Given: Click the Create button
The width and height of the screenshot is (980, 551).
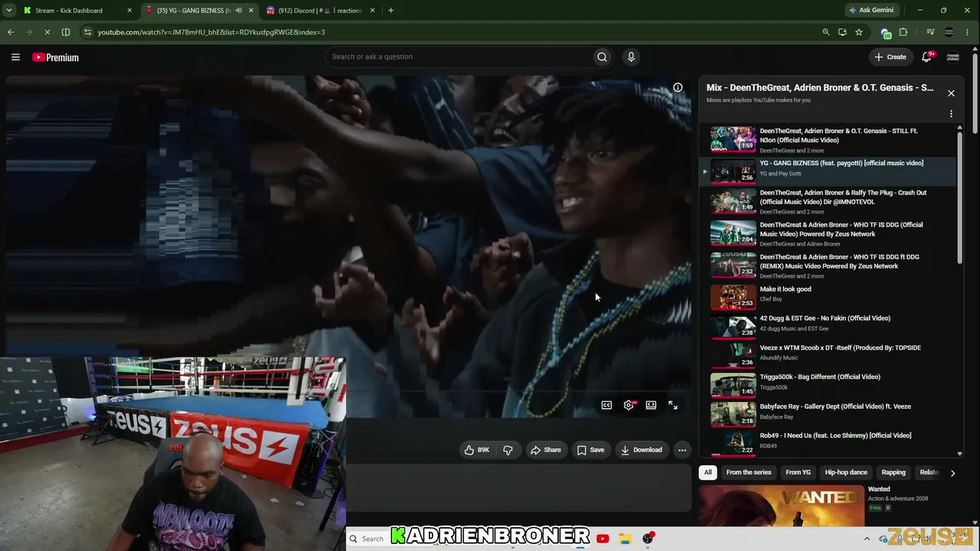Looking at the screenshot, I should 890,57.
